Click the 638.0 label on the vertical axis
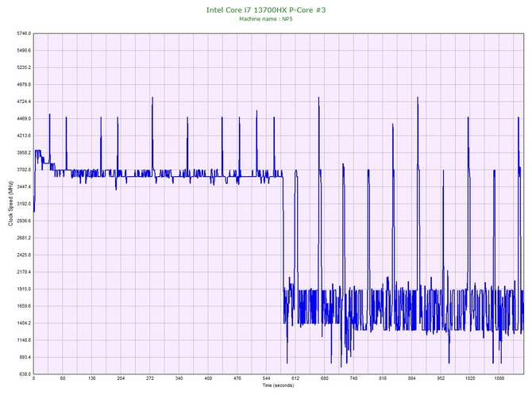532x399 pixels. pyautogui.click(x=24, y=374)
